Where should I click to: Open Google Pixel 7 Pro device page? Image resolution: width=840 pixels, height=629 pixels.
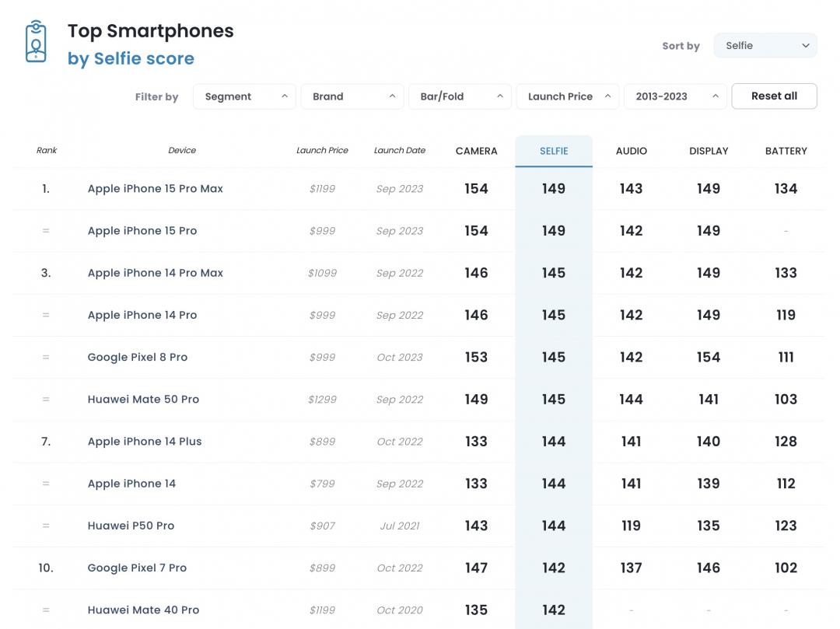tap(137, 568)
